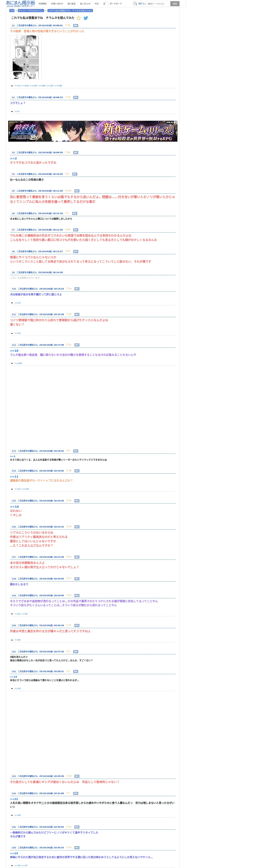Open あにまんch in the top navigation

point(85,4)
